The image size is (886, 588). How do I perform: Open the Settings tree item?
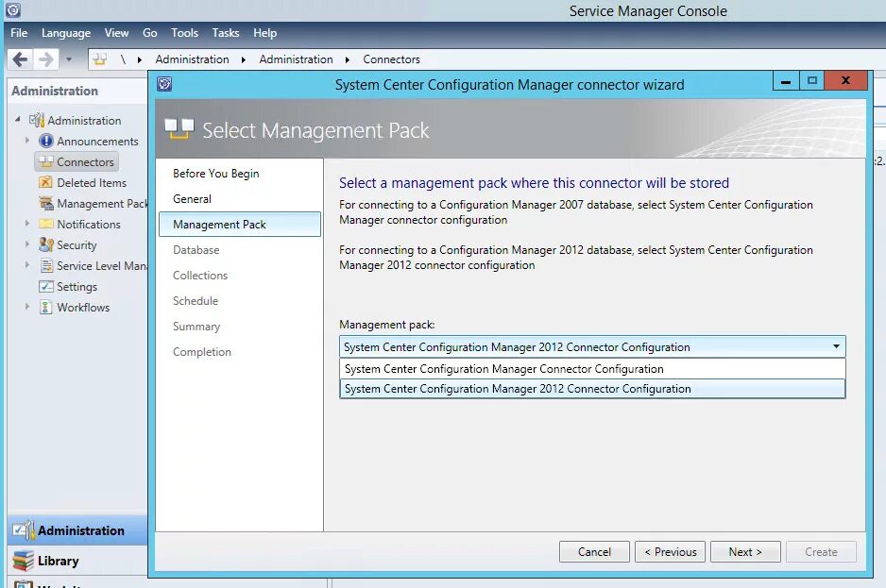(77, 286)
